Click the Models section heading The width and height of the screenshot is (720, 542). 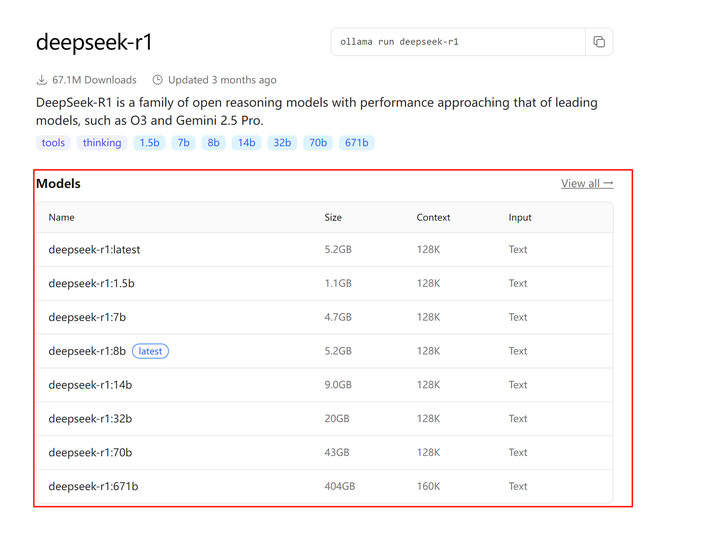pyautogui.click(x=58, y=183)
